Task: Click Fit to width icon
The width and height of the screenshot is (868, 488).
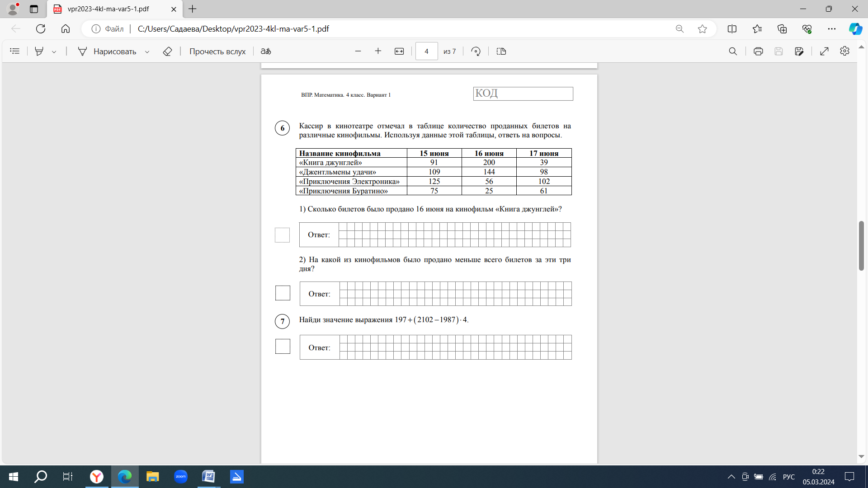Action: [399, 52]
